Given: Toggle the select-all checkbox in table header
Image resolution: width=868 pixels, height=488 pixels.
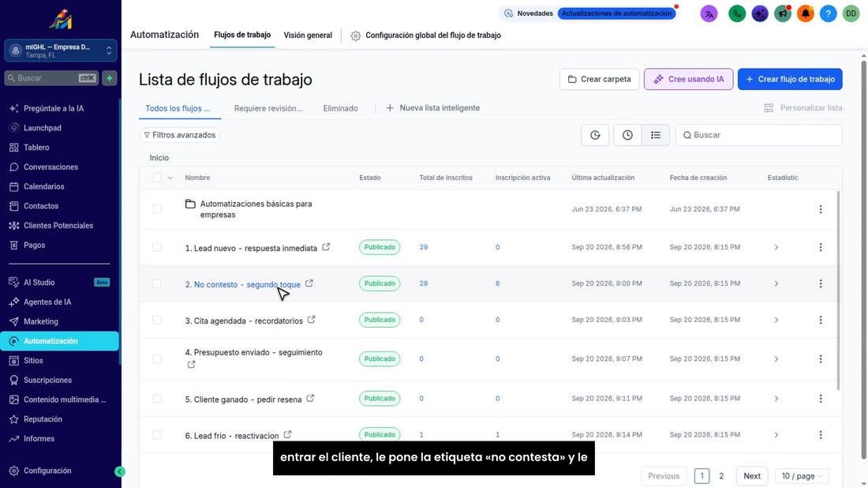Looking at the screenshot, I should 157,177.
